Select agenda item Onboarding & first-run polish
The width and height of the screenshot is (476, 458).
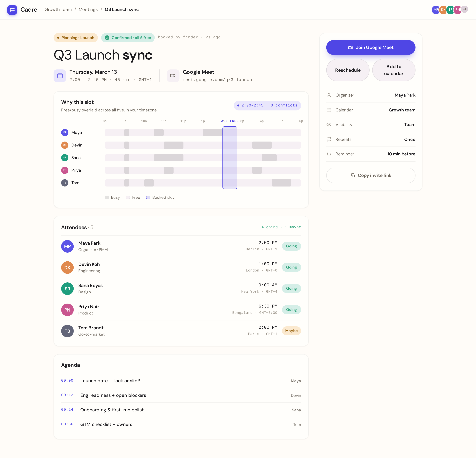click(x=181, y=410)
